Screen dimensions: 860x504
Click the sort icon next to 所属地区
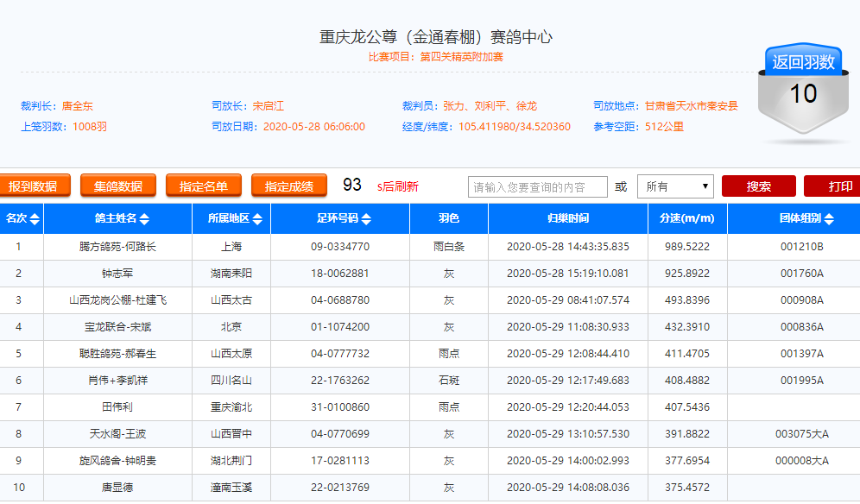click(256, 219)
